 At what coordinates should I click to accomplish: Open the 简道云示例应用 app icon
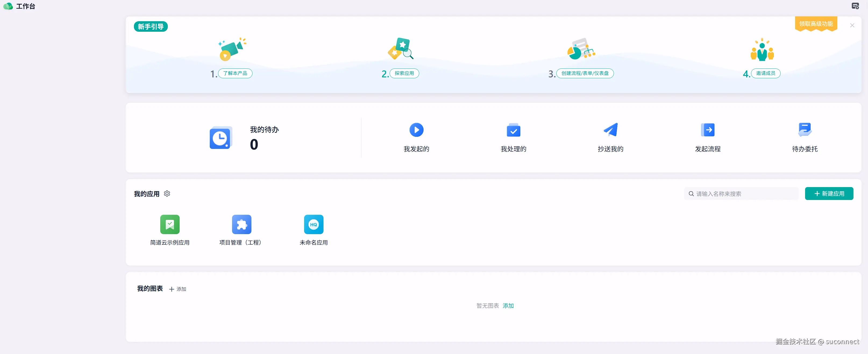[x=170, y=224]
